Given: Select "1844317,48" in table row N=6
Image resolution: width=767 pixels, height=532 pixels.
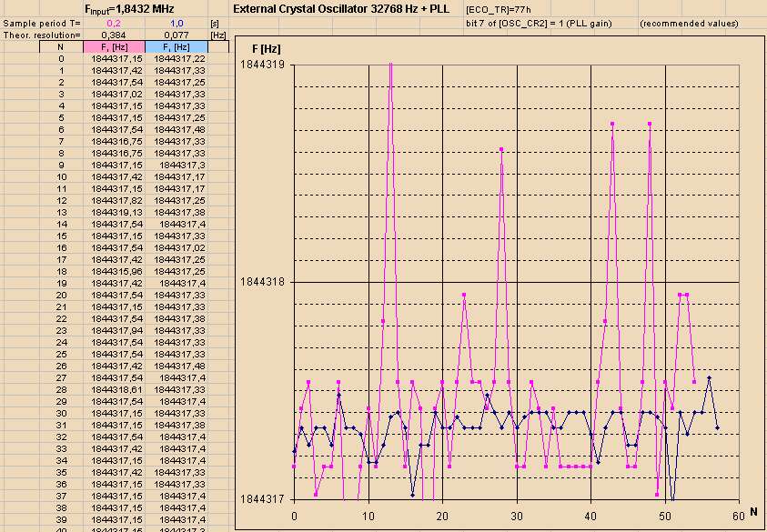Looking at the screenshot, I should [x=177, y=129].
